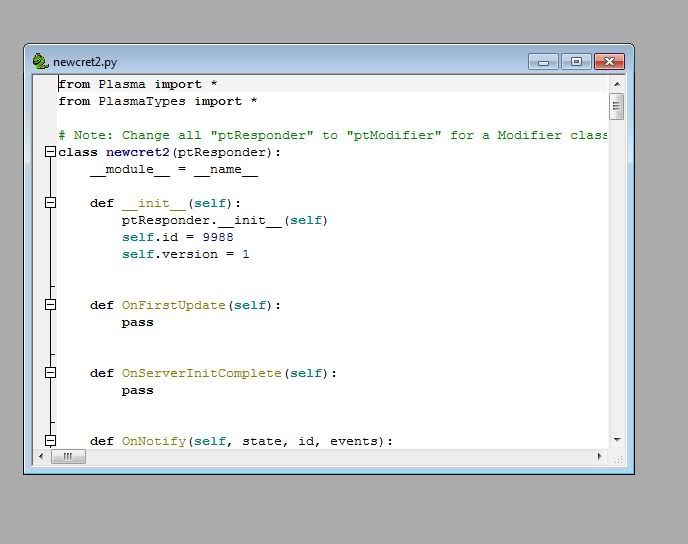Click the window resize grip corner
The image size is (688, 544).
(x=618, y=459)
